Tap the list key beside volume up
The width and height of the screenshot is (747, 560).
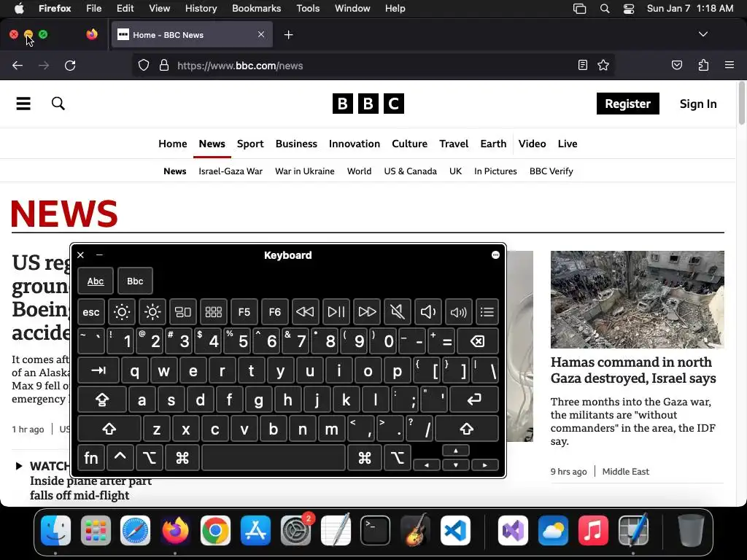pos(487,312)
